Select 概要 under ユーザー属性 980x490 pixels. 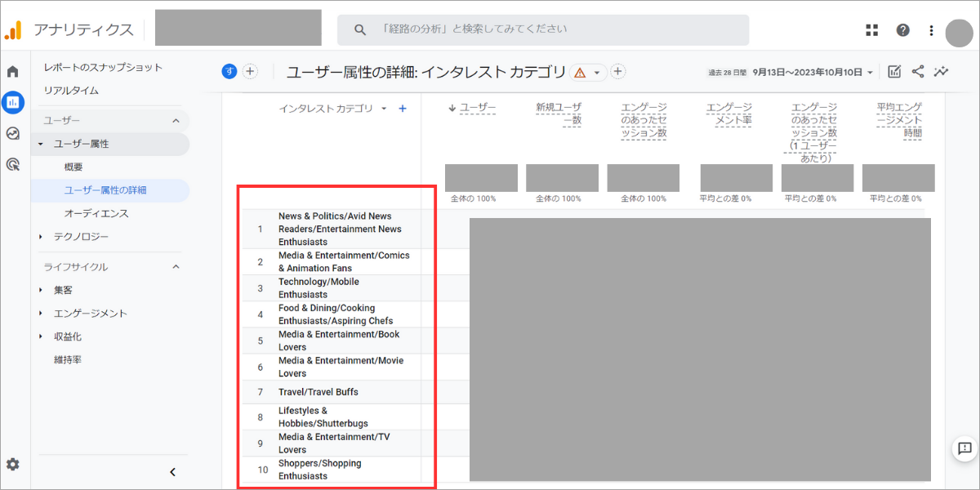(x=73, y=167)
